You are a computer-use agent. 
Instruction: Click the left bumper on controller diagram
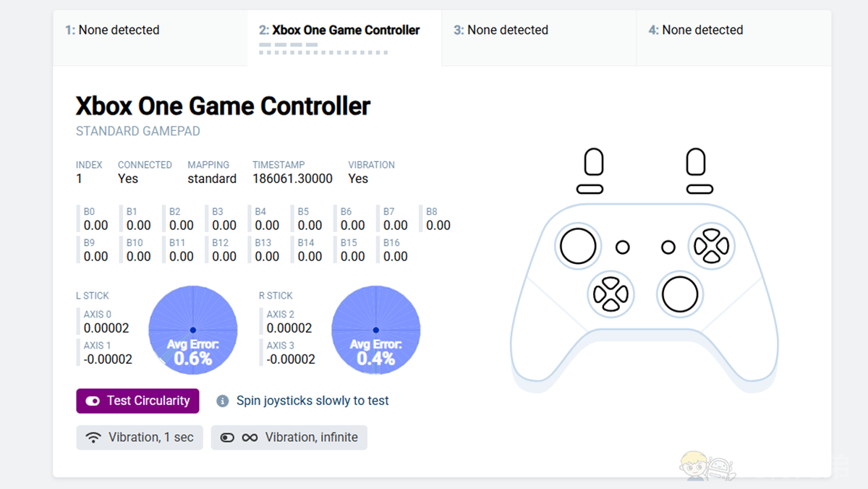click(x=590, y=190)
